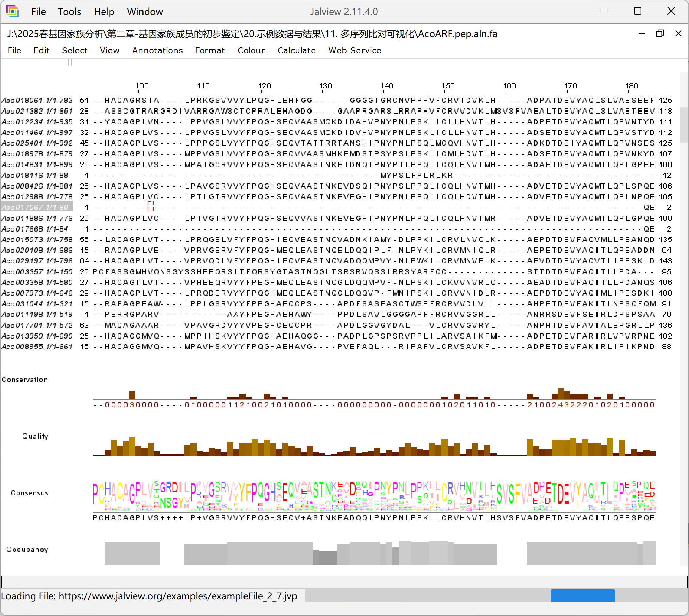689x616 pixels.
Task: Click the hidden columns marker above alignment
Action: coord(70,63)
